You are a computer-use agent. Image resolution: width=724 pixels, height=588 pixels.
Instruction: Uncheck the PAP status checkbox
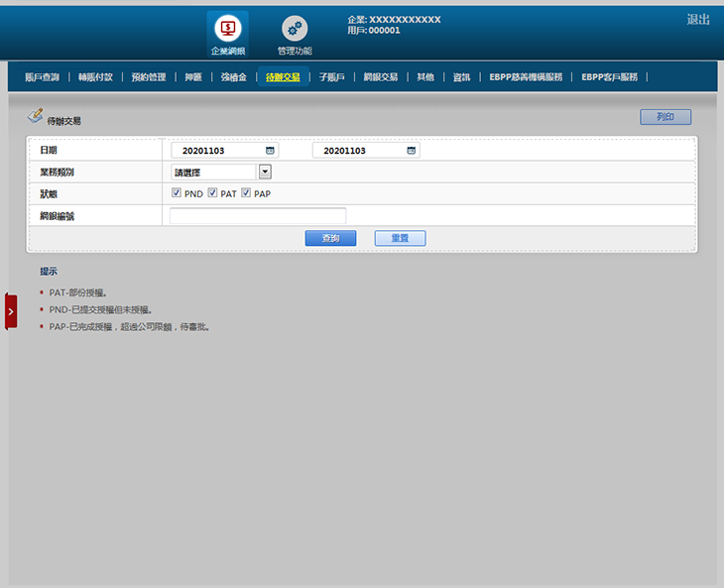click(x=246, y=193)
